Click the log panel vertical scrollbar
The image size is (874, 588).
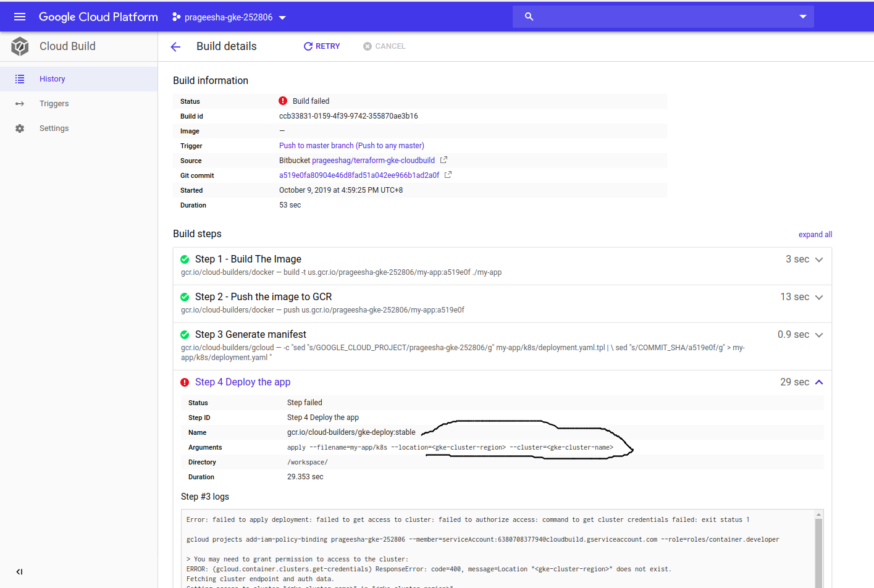tap(818, 550)
